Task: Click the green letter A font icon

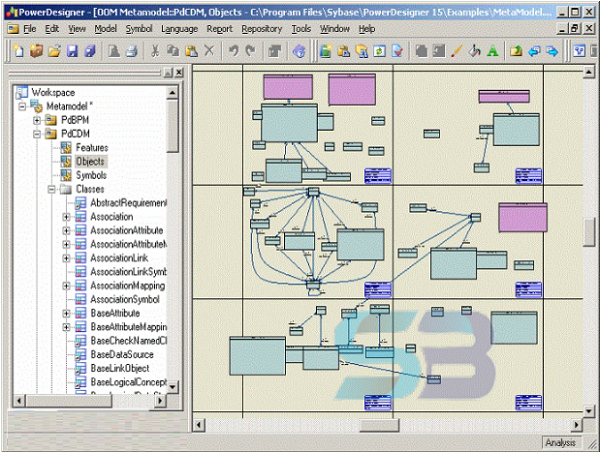Action: [493, 51]
